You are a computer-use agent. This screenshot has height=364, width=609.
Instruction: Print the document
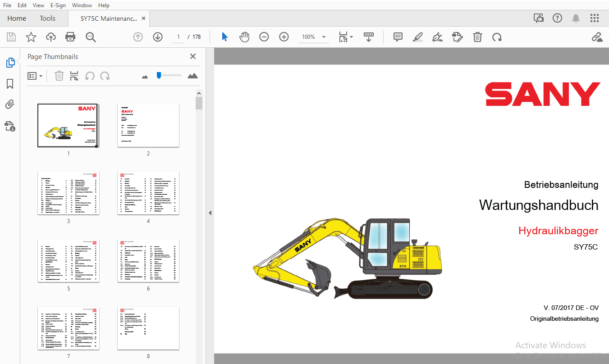pyautogui.click(x=71, y=37)
